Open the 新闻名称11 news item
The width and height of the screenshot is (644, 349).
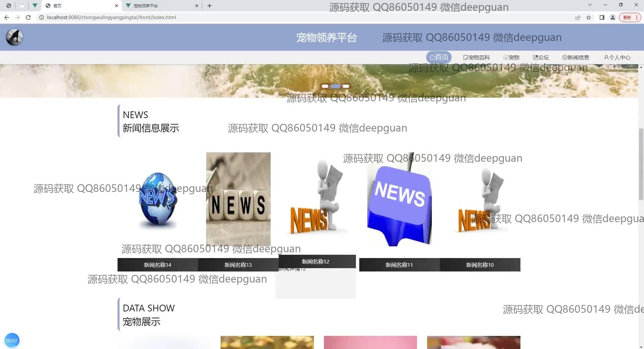click(399, 265)
